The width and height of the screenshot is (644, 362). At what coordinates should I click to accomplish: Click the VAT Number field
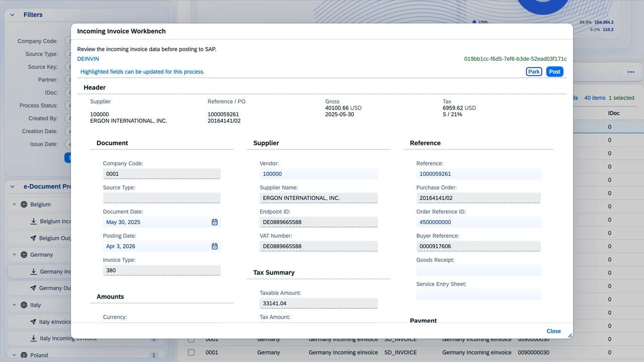318,246
